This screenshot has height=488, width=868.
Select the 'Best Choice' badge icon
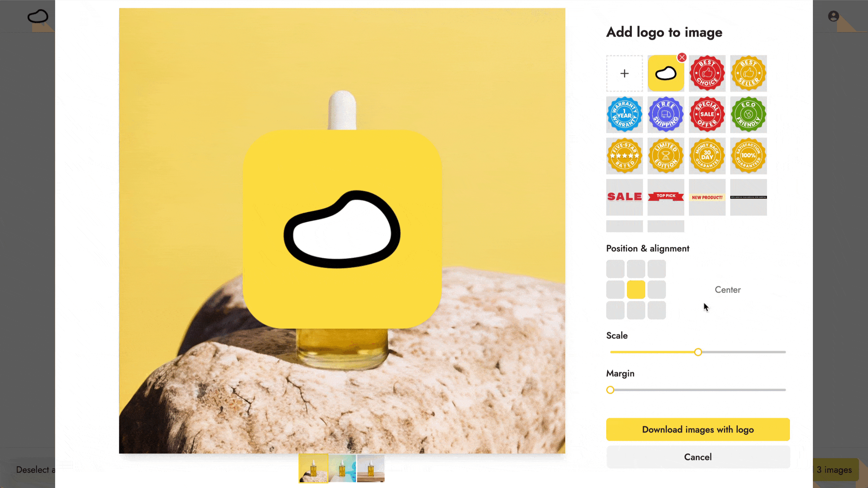pyautogui.click(x=707, y=73)
